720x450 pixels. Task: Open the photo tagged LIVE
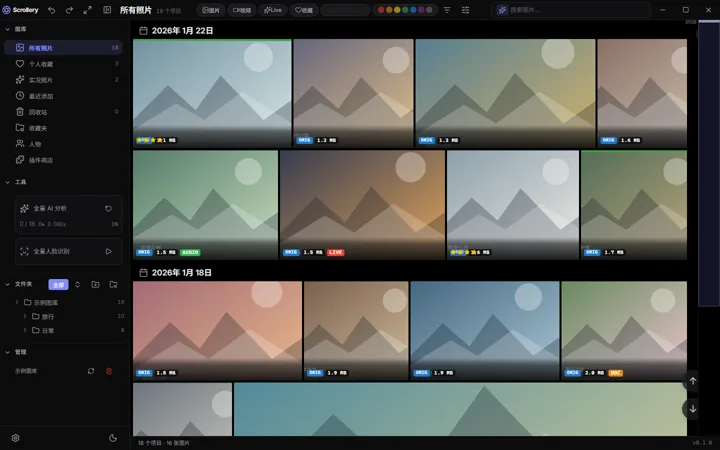[x=362, y=205]
